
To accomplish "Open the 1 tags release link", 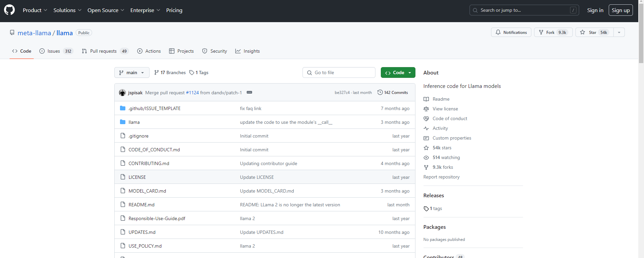I will 433,208.
